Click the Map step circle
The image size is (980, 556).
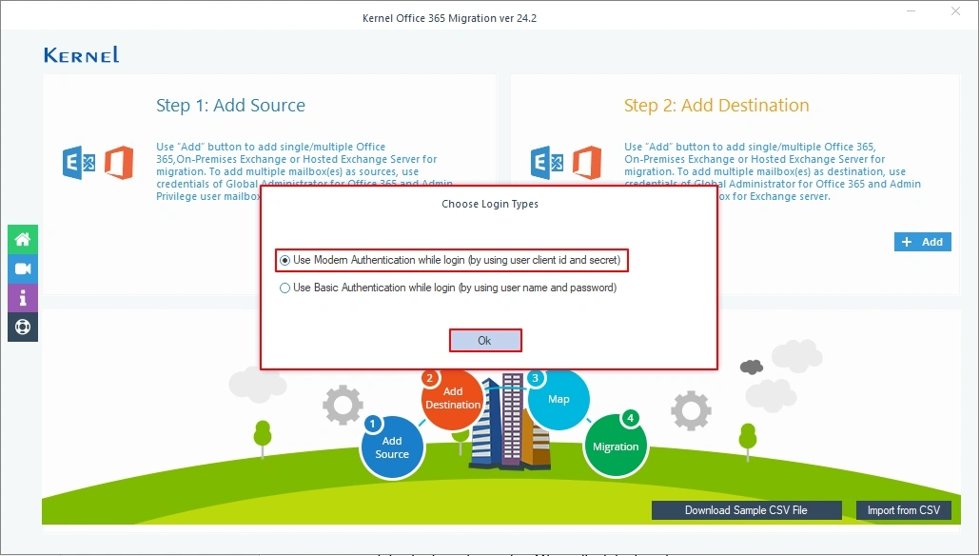coord(559,399)
